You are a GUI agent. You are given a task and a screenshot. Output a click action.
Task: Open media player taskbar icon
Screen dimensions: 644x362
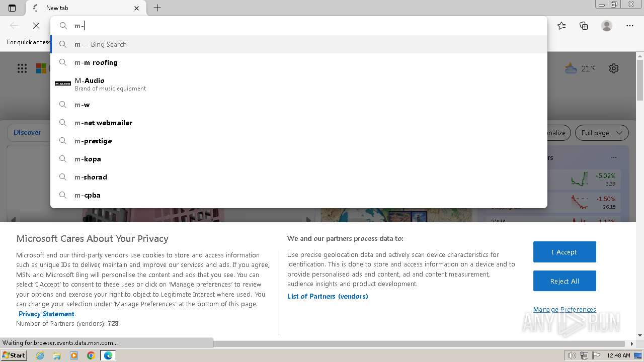(x=74, y=355)
